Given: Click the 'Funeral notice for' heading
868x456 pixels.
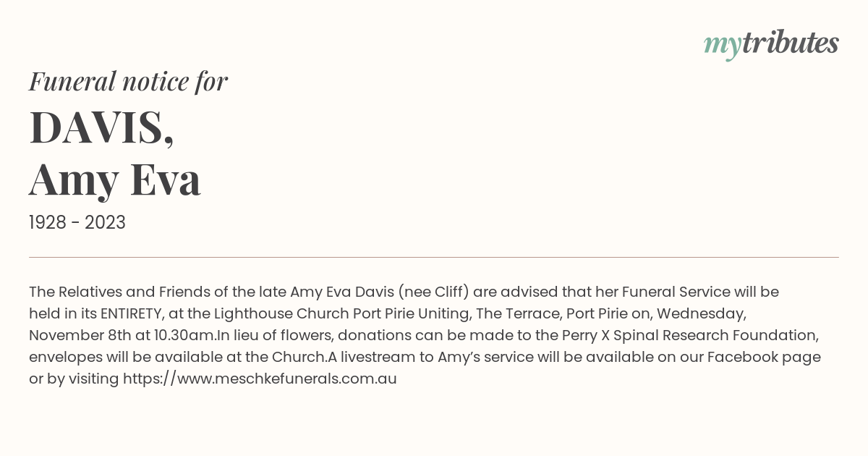Looking at the screenshot, I should point(128,82).
